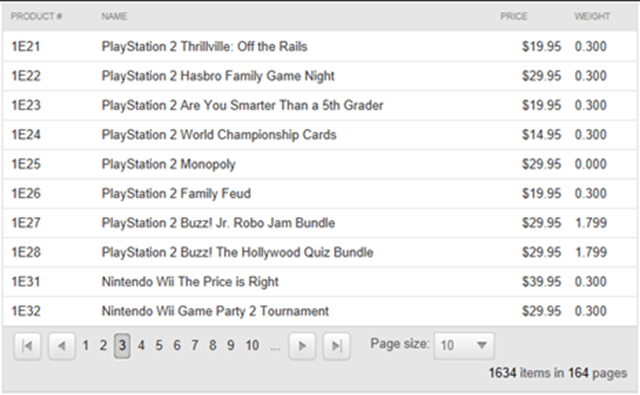Select product number 1E23
The height and width of the screenshot is (395, 640).
point(26,105)
